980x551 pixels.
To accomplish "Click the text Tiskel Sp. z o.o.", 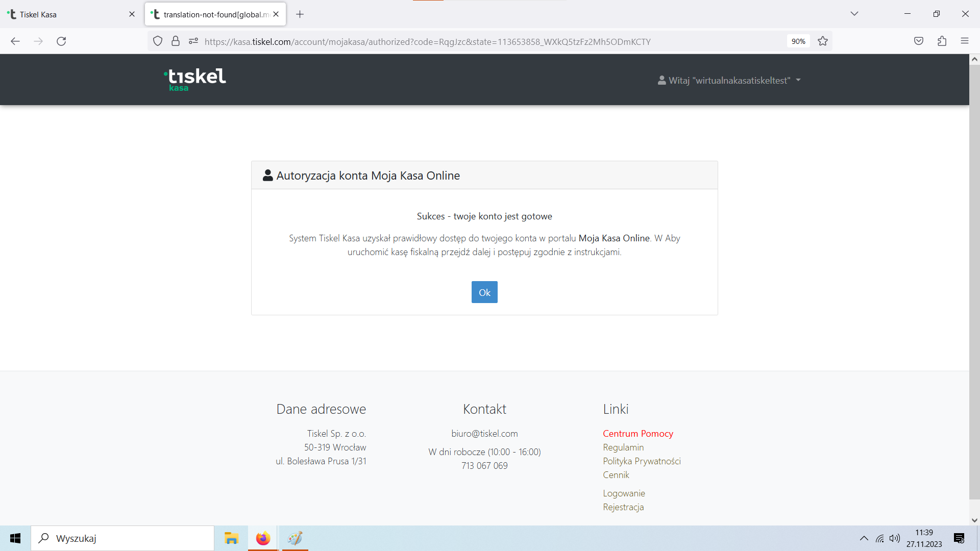I will [336, 434].
